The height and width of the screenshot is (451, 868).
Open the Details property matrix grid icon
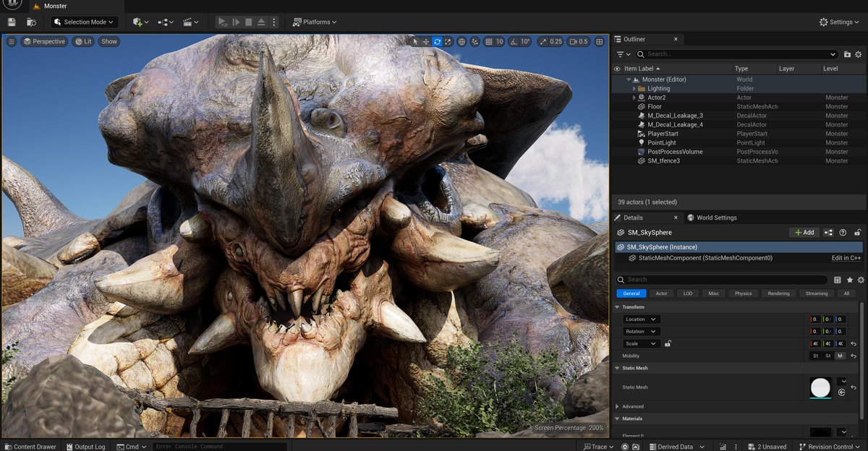coord(838,280)
